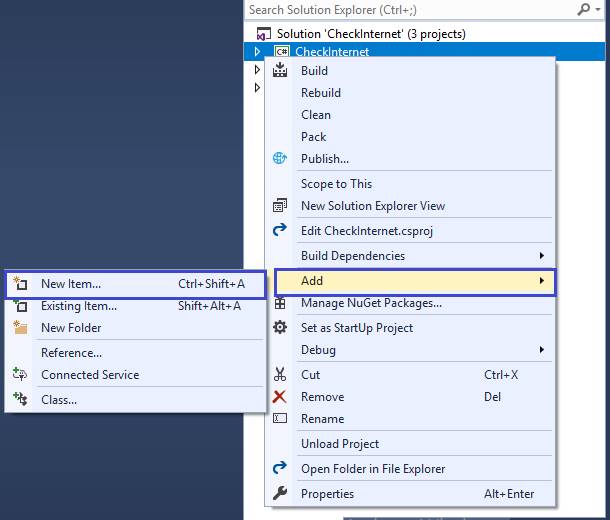Click the red Remove X icon

(x=280, y=397)
